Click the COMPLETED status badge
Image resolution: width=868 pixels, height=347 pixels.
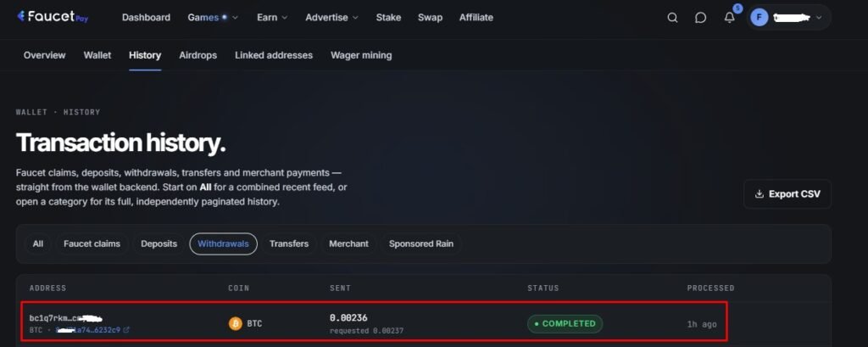pyautogui.click(x=565, y=324)
